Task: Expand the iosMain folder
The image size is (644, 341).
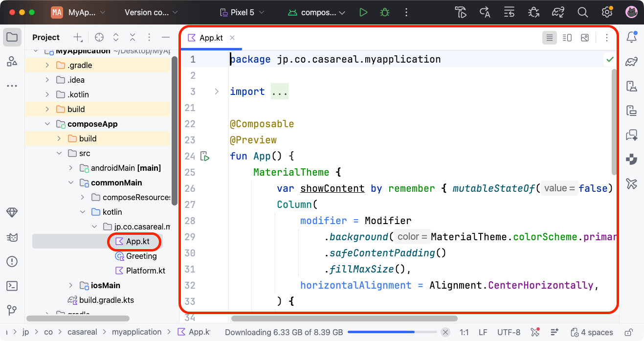Action: click(71, 285)
